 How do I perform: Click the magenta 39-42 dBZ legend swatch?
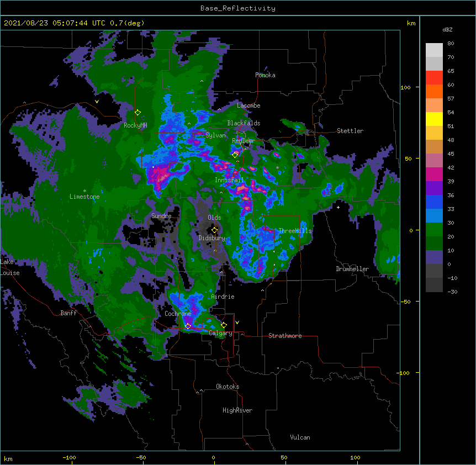pos(434,174)
